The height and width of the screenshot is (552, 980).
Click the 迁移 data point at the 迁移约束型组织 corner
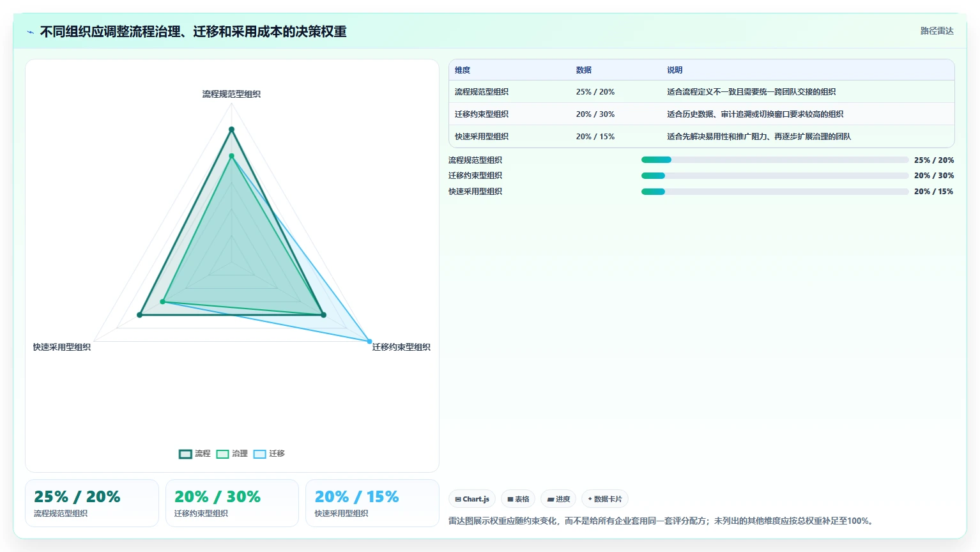(x=369, y=341)
